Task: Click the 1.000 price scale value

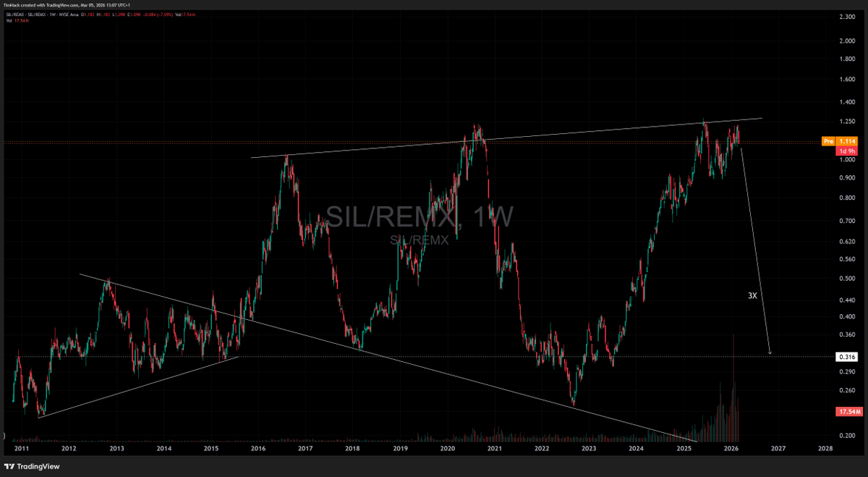Action: 847,159
